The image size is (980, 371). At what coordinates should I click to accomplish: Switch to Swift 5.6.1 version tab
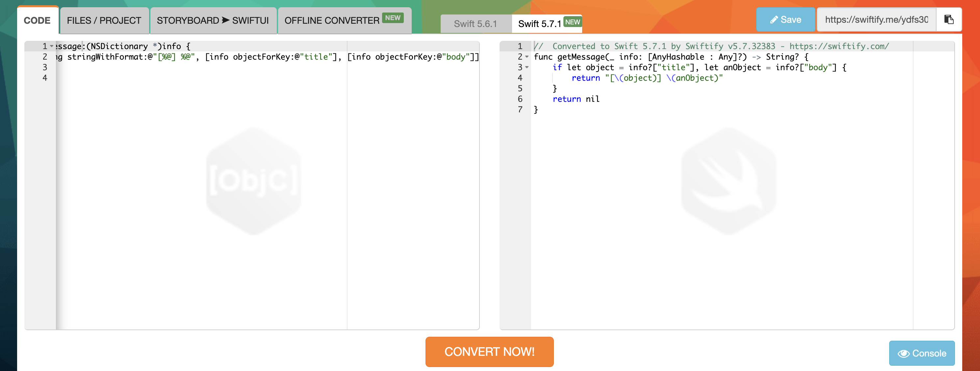point(475,24)
